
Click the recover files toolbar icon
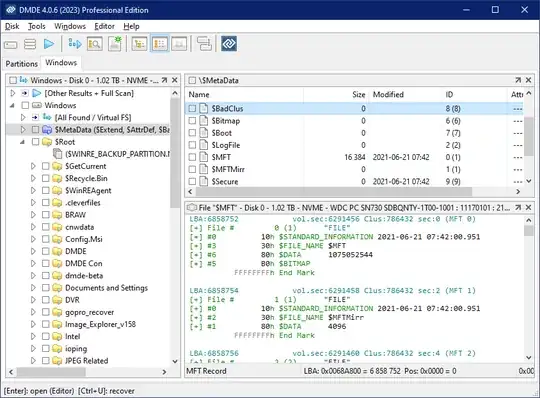pyautogui.click(x=115, y=44)
